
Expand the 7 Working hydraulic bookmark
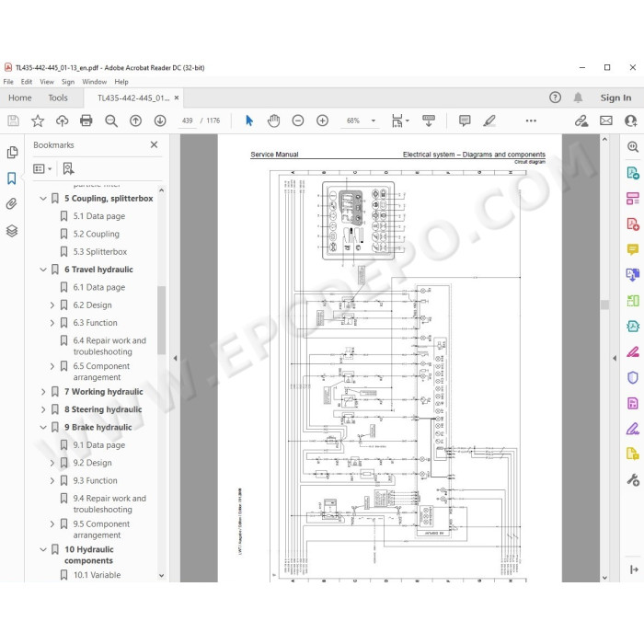pyautogui.click(x=43, y=392)
